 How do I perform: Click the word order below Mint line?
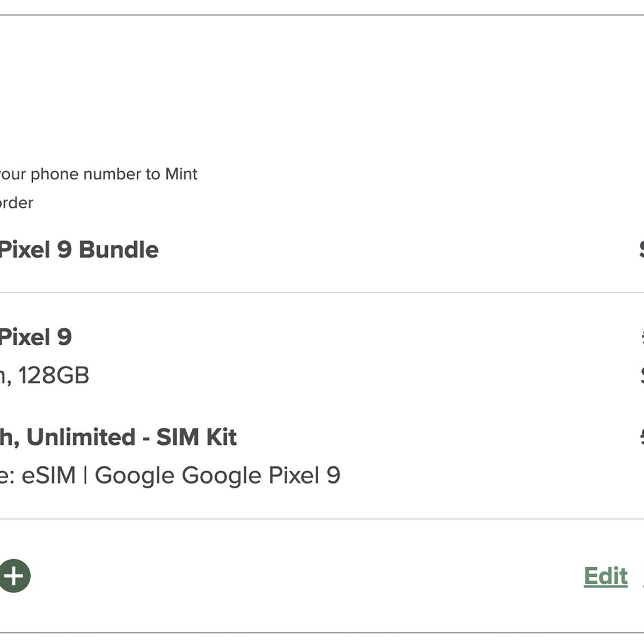click(x=16, y=203)
